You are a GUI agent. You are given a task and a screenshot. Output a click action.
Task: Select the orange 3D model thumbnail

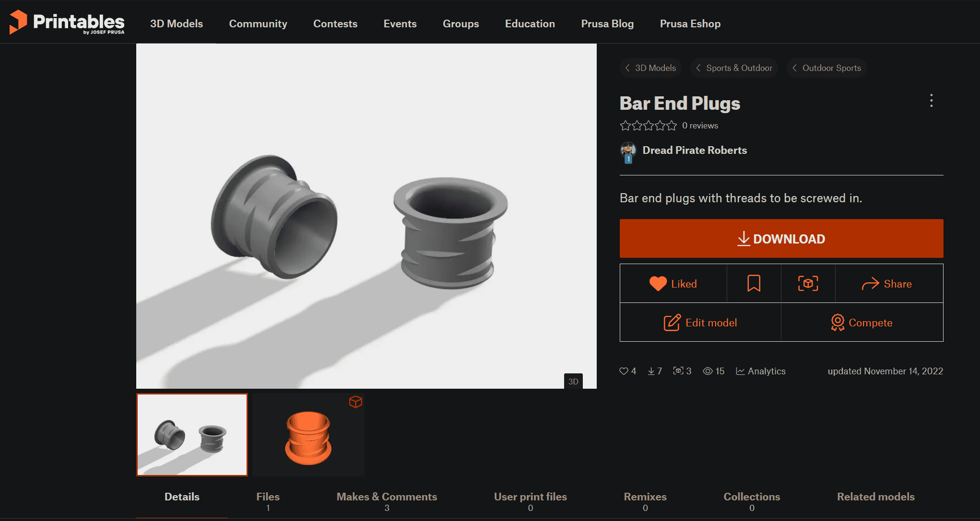[308, 435]
